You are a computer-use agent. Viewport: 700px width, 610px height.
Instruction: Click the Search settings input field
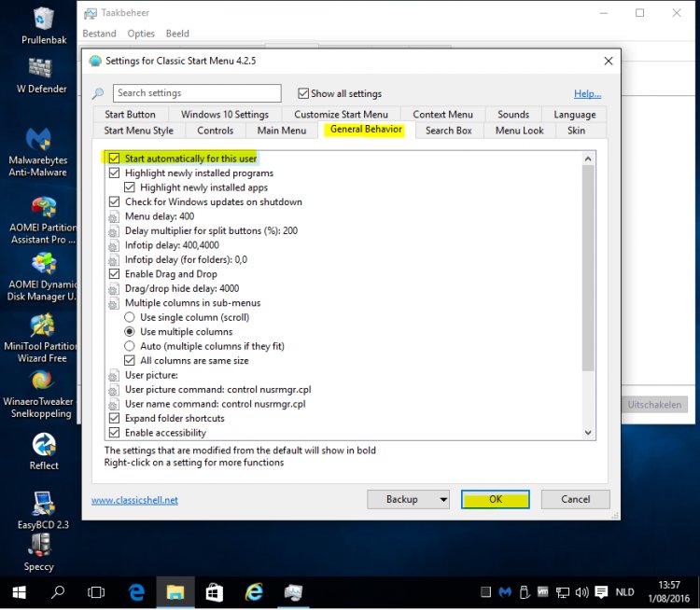point(197,93)
